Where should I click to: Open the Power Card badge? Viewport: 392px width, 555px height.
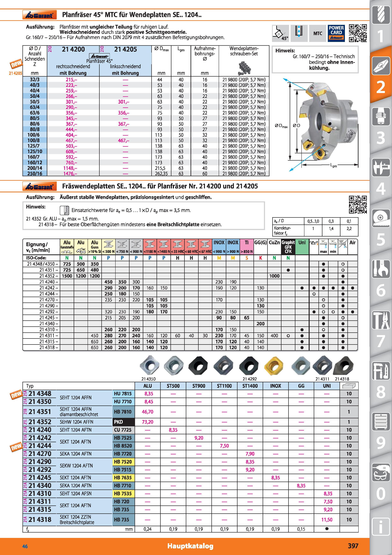(x=336, y=33)
